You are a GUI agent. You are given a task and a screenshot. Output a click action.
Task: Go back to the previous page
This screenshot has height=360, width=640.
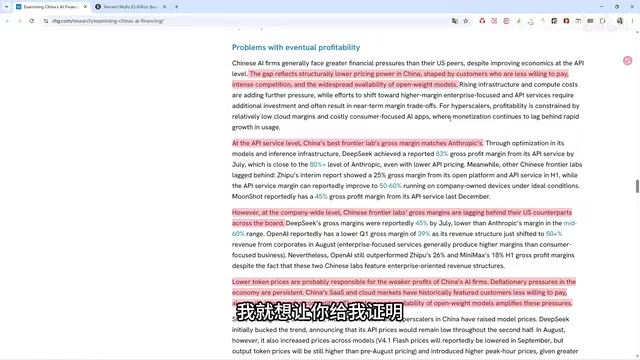pyautogui.click(x=7, y=21)
